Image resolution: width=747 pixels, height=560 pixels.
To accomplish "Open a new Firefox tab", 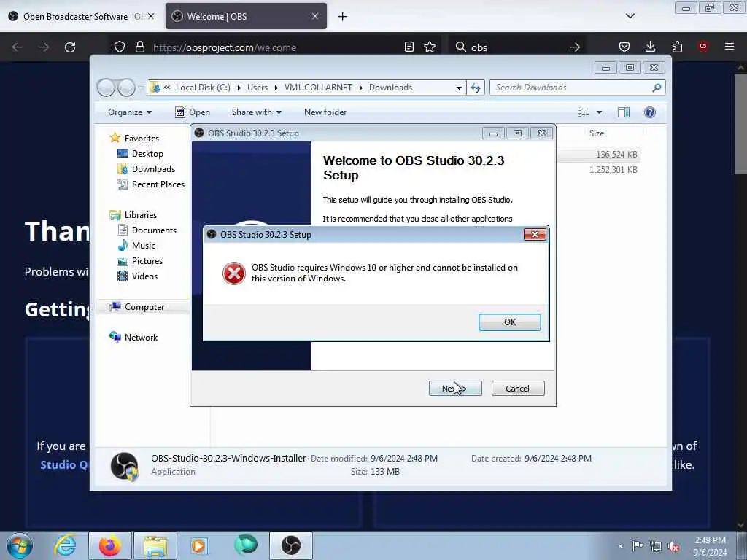I will pos(342,17).
